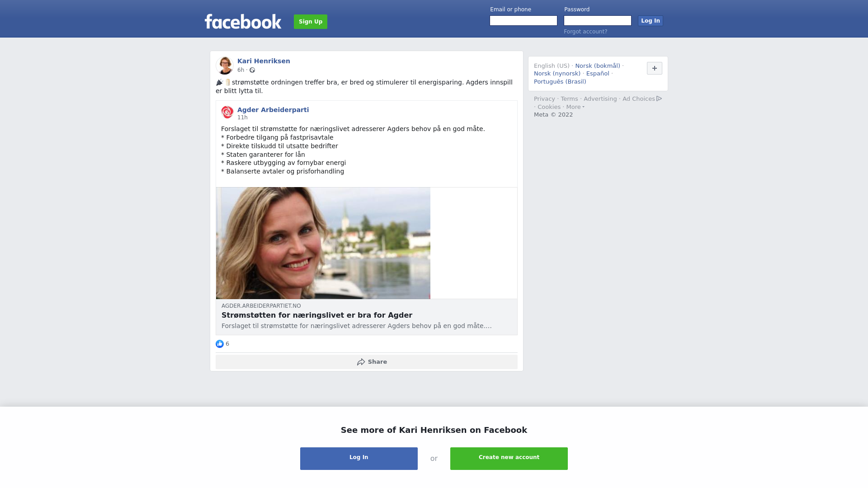Viewport: 868px width, 488px height.
Task: Switch language to Norsk (bokmål)
Action: point(598,66)
